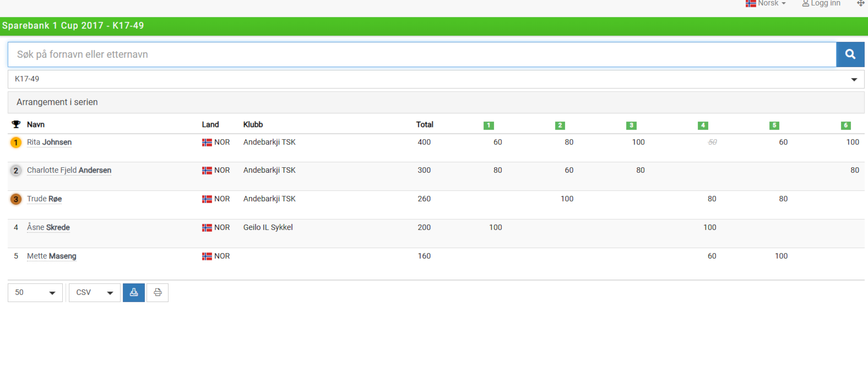The image size is (868, 378).
Task: Open the CSV export format dropdown
Action: tap(95, 293)
